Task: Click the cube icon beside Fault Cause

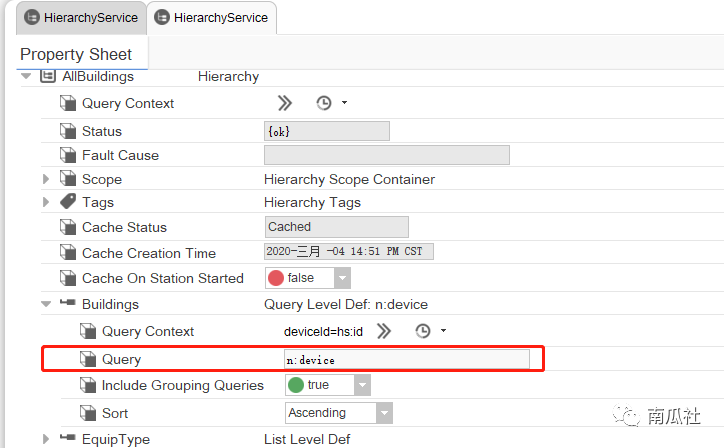Action: pos(68,155)
